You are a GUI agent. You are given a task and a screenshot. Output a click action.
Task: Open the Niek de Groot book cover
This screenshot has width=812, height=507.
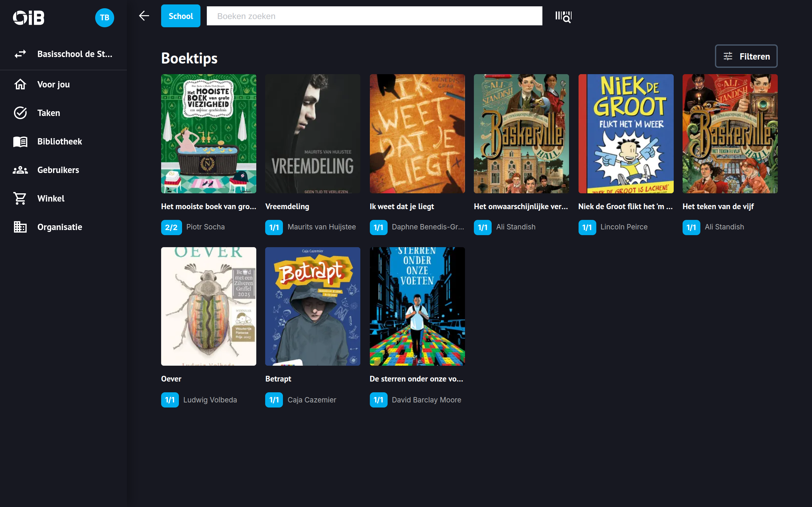click(625, 133)
